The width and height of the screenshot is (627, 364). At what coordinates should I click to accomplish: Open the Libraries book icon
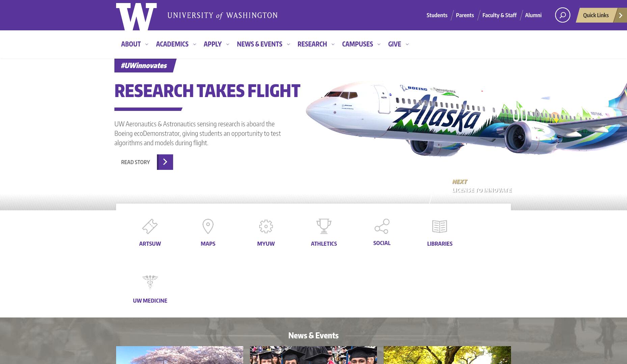(x=440, y=226)
